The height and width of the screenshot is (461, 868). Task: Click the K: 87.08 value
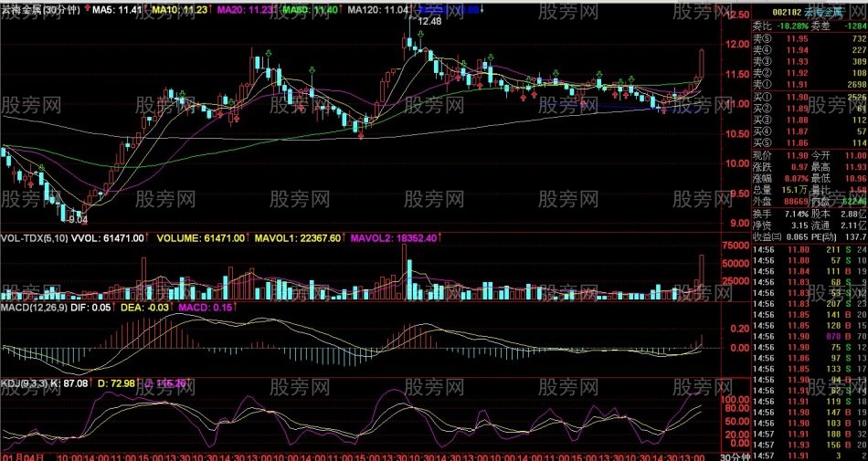coord(69,383)
